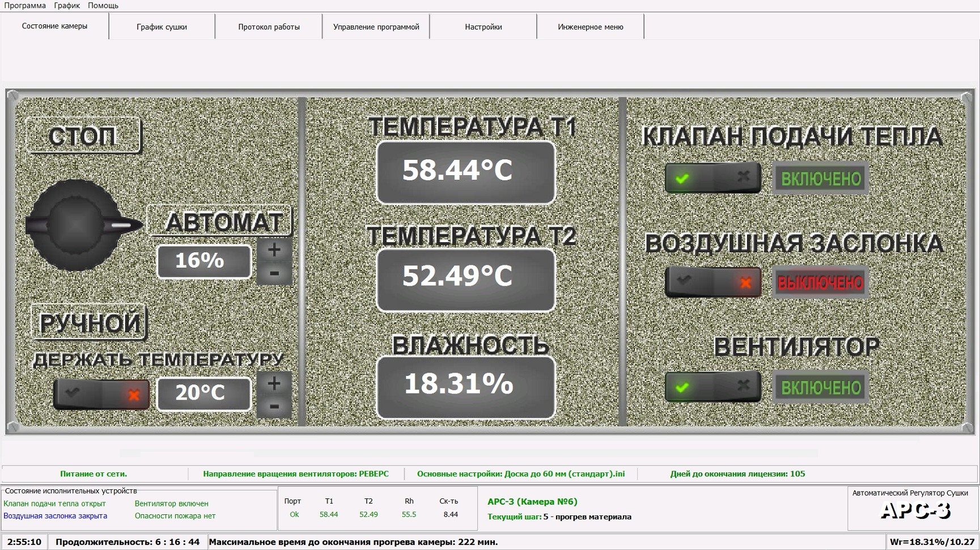Click red X on air damper switch
This screenshot has width=980, height=550.
[745, 282]
